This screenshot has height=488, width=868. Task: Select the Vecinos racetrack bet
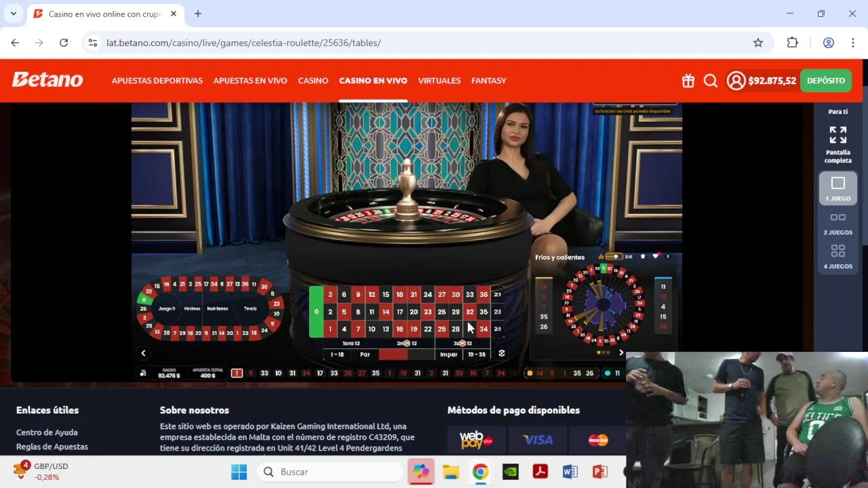click(193, 308)
